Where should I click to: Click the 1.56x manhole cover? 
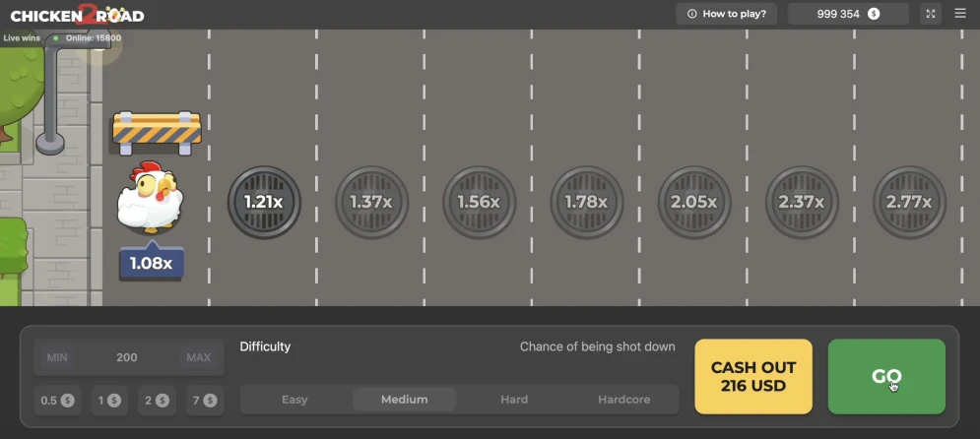(x=479, y=202)
